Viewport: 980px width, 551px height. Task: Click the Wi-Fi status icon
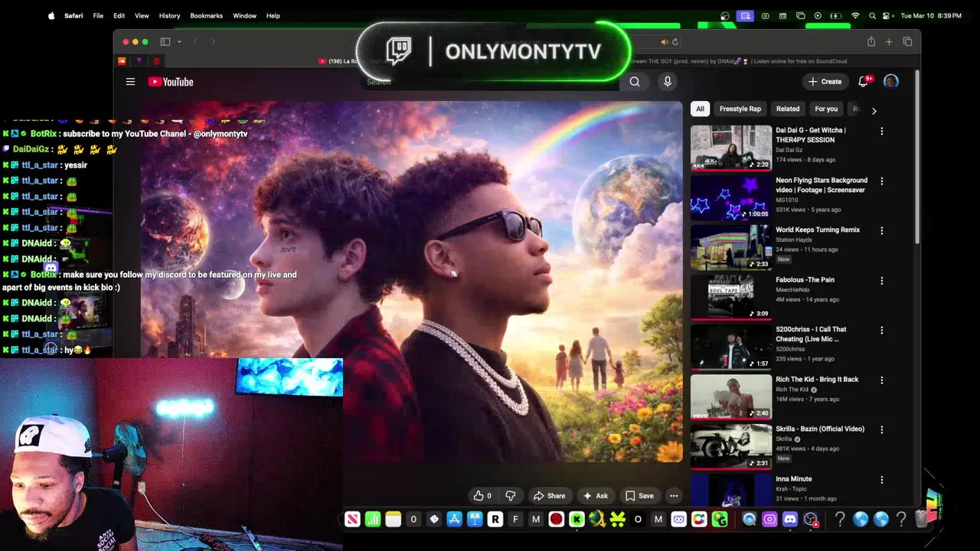pos(855,15)
